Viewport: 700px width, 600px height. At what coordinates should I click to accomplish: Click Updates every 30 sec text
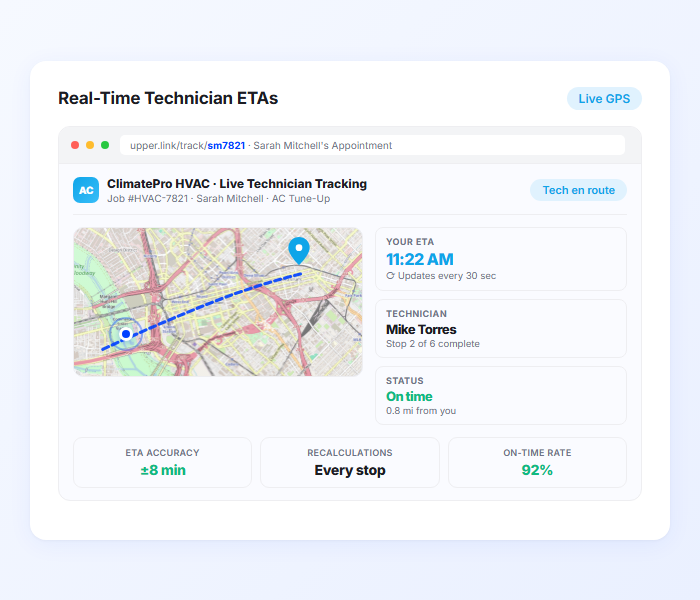(446, 276)
